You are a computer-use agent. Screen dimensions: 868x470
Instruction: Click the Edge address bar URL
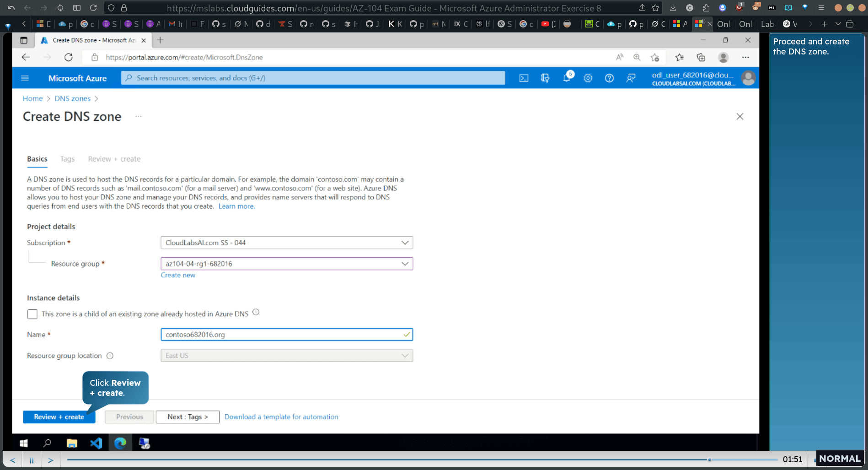click(184, 57)
